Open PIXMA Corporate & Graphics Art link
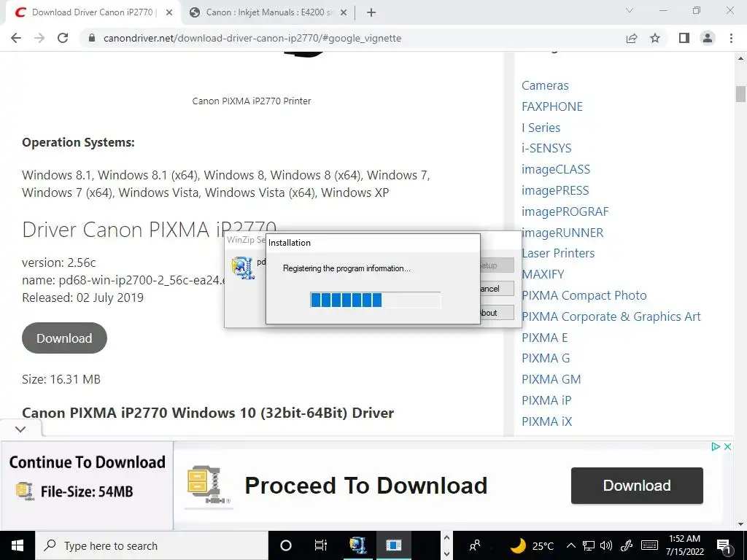 click(611, 316)
